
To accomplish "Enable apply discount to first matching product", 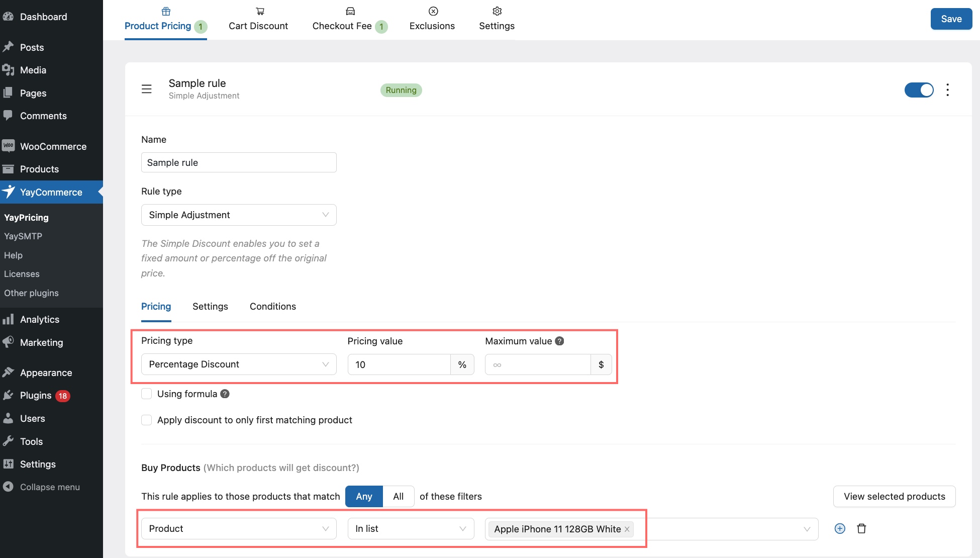I will [147, 420].
